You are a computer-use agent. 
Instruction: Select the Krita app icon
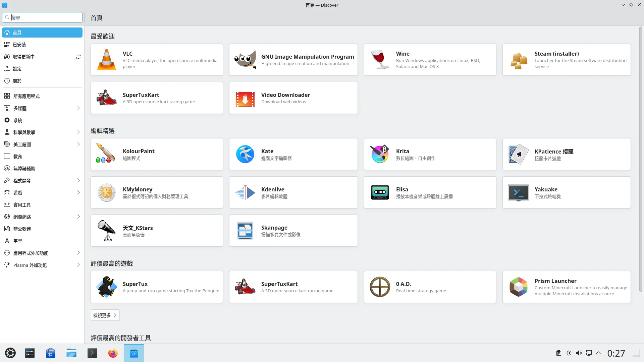pyautogui.click(x=380, y=154)
